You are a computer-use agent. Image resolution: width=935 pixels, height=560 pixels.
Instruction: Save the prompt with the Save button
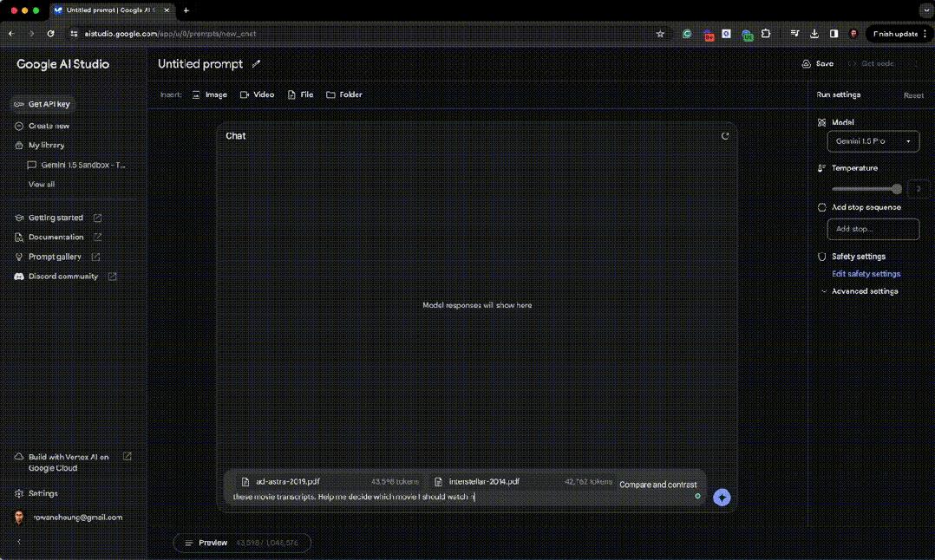point(818,64)
